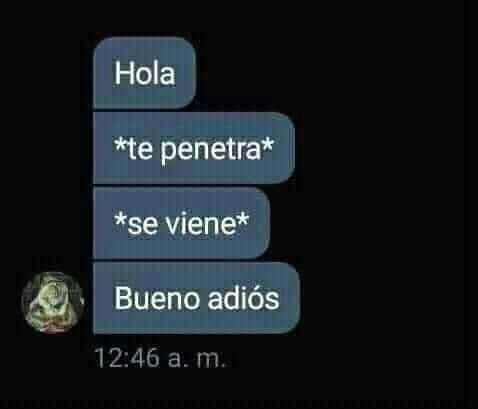Select the "Bueno adiós" message bubble
This screenshot has height=409, width=478.
196,298
